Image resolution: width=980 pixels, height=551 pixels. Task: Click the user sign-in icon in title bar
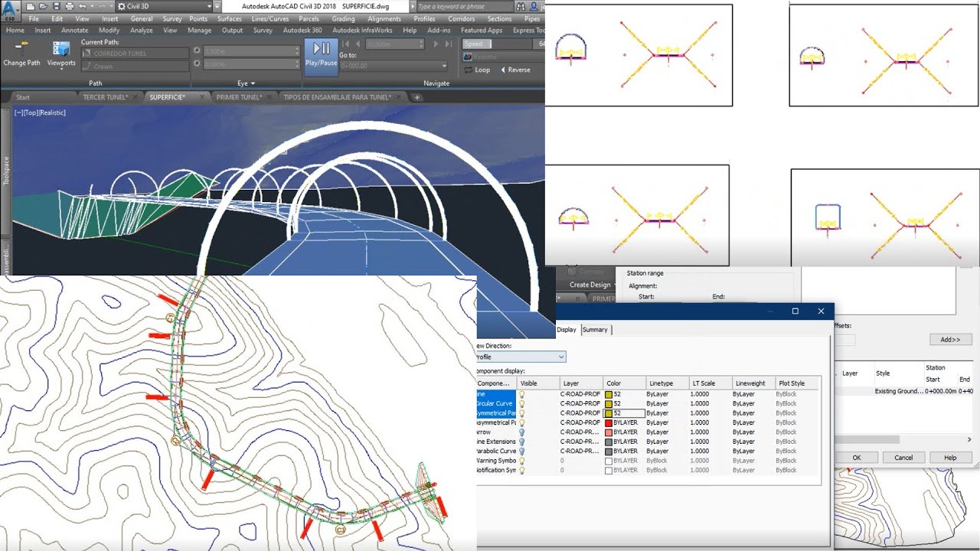point(533,6)
